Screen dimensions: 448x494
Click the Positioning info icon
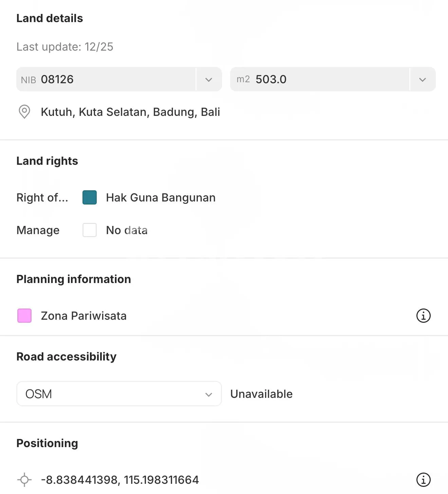(423, 480)
